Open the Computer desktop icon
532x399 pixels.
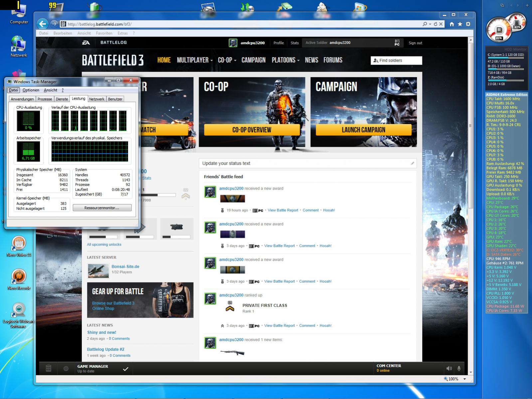[19, 14]
